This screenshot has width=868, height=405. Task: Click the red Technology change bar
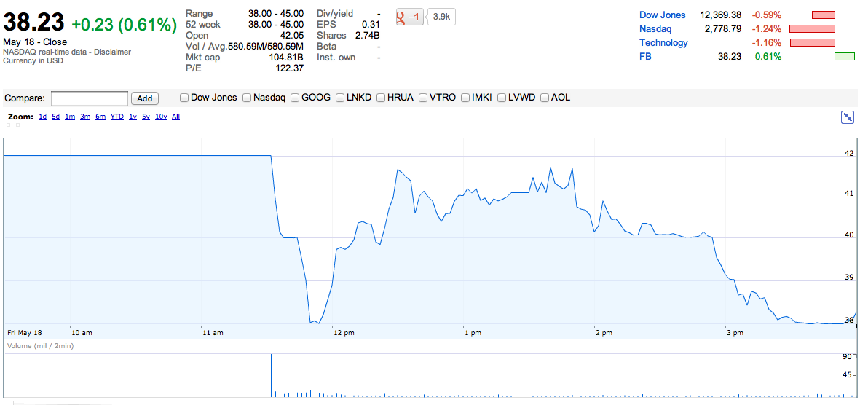[x=812, y=43]
